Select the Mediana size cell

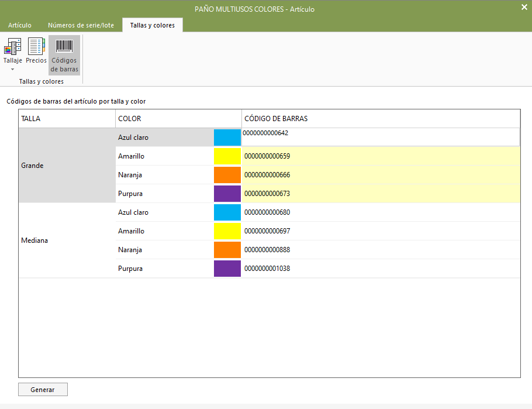[67, 240]
